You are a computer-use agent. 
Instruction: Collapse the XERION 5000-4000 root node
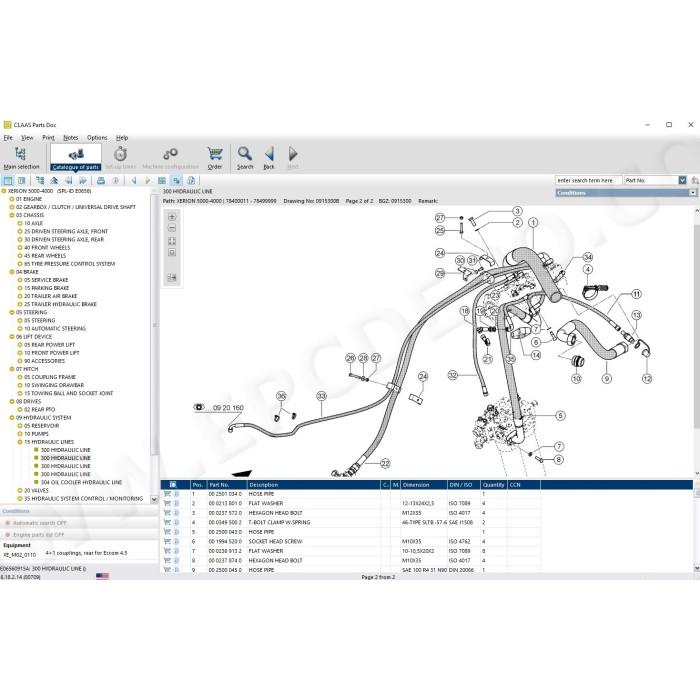pyautogui.click(x=4, y=191)
